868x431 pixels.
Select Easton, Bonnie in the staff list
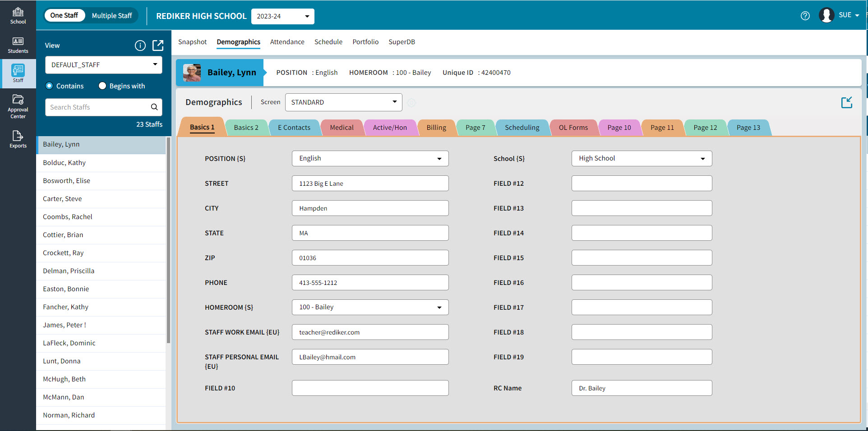point(101,289)
